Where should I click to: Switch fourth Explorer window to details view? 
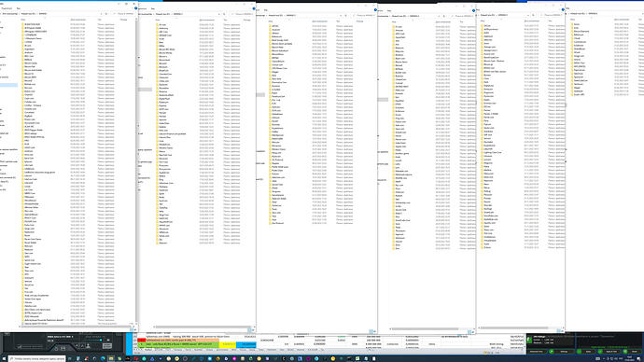[469, 331]
